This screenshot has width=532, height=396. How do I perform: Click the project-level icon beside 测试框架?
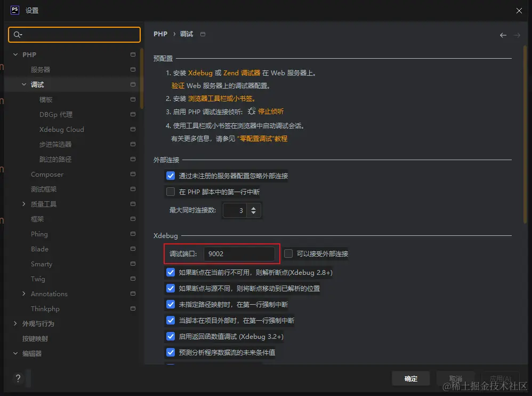(x=133, y=189)
